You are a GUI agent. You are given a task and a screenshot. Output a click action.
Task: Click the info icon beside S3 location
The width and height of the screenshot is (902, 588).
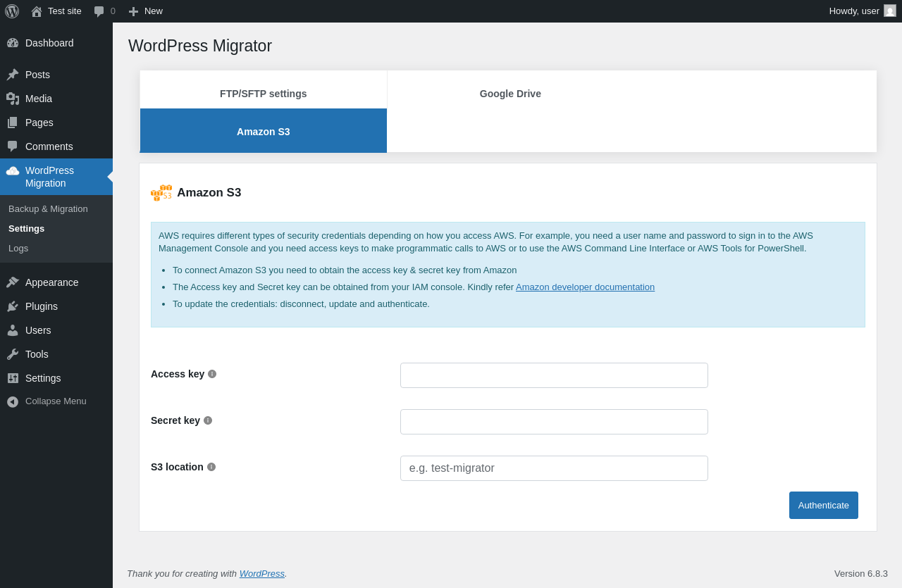[x=211, y=467]
